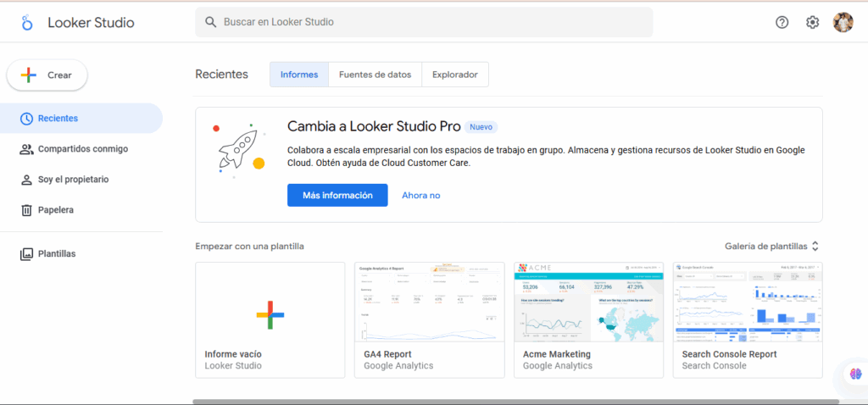Open Compartidos conmigo in the sidebar
This screenshot has width=868, height=405.
pos(81,149)
